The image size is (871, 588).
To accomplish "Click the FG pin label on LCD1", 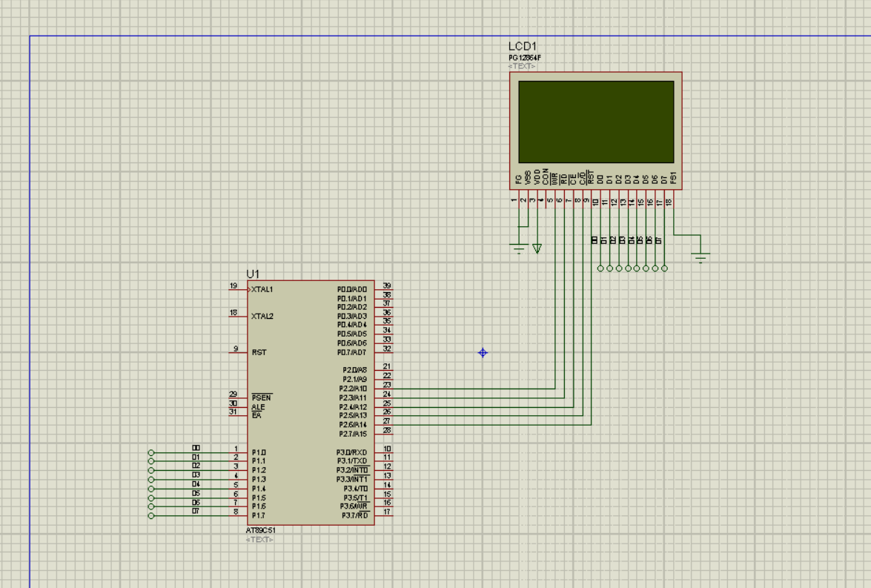I will [x=519, y=179].
